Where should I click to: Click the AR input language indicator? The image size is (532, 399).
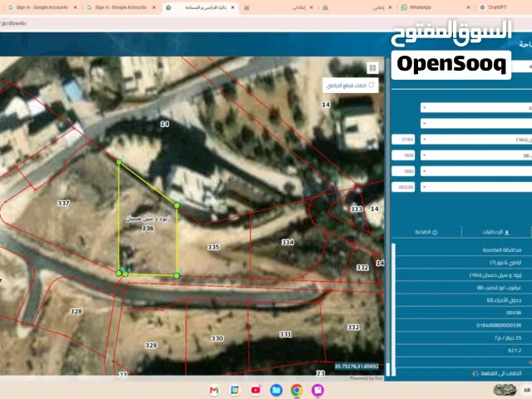(527, 390)
